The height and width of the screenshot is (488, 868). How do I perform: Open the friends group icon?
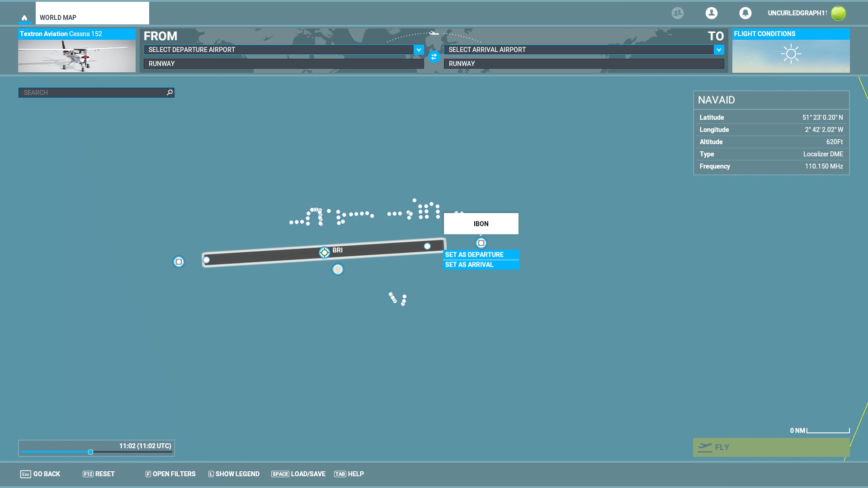677,13
